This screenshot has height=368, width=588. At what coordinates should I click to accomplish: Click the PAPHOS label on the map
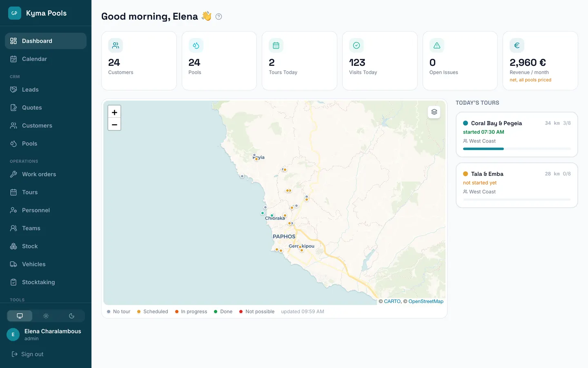click(x=284, y=236)
